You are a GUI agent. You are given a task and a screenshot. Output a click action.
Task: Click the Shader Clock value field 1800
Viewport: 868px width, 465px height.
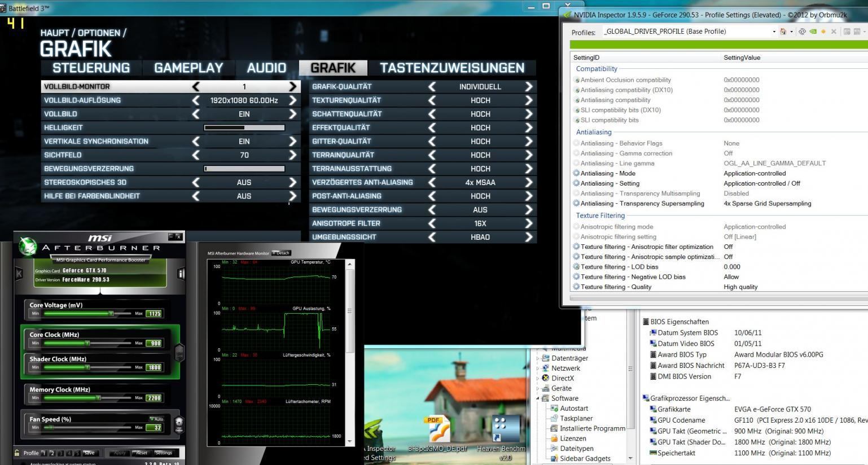pos(154,367)
